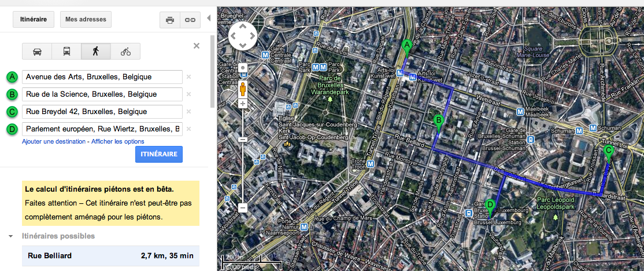Viewport: 644px width, 271px height.
Task: Collapse the Itinéraires possibles section
Action: pos(10,236)
